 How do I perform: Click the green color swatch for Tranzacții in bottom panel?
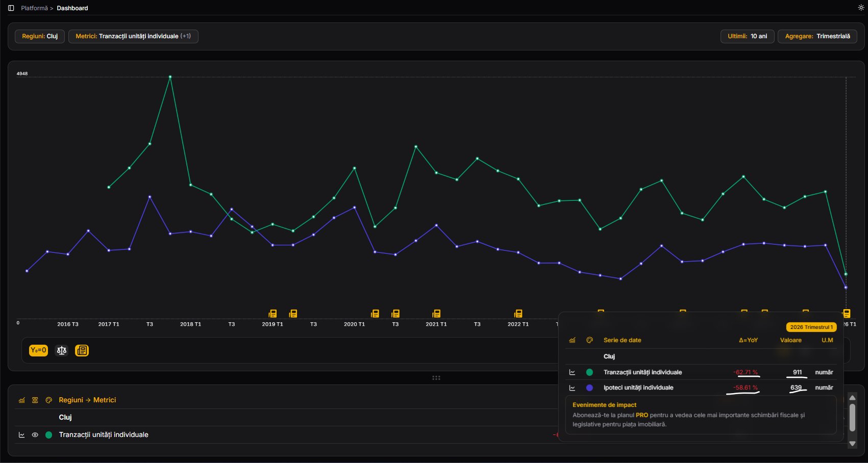tap(49, 435)
